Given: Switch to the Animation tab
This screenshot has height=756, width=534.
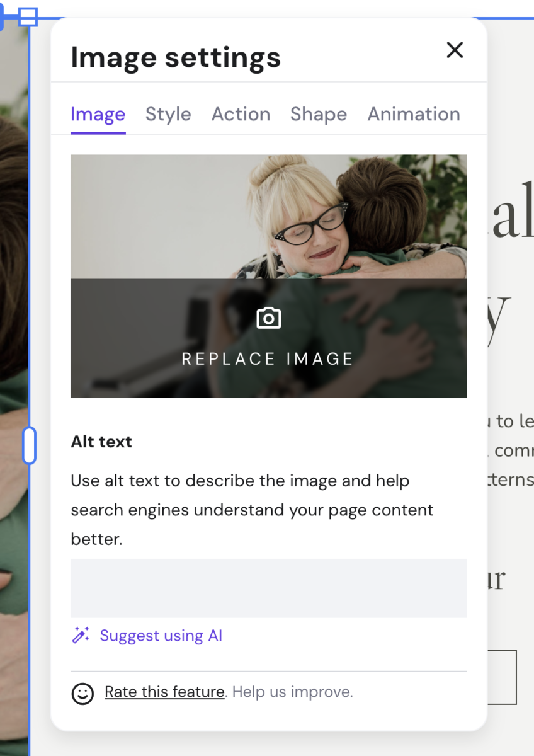Looking at the screenshot, I should point(414,114).
